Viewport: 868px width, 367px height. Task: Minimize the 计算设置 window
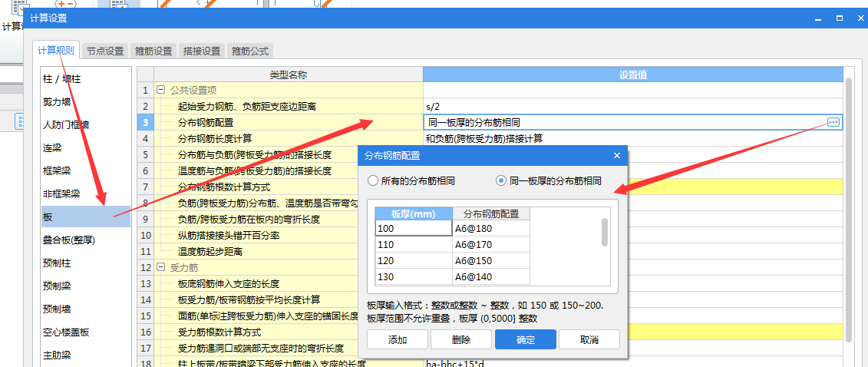(x=818, y=18)
